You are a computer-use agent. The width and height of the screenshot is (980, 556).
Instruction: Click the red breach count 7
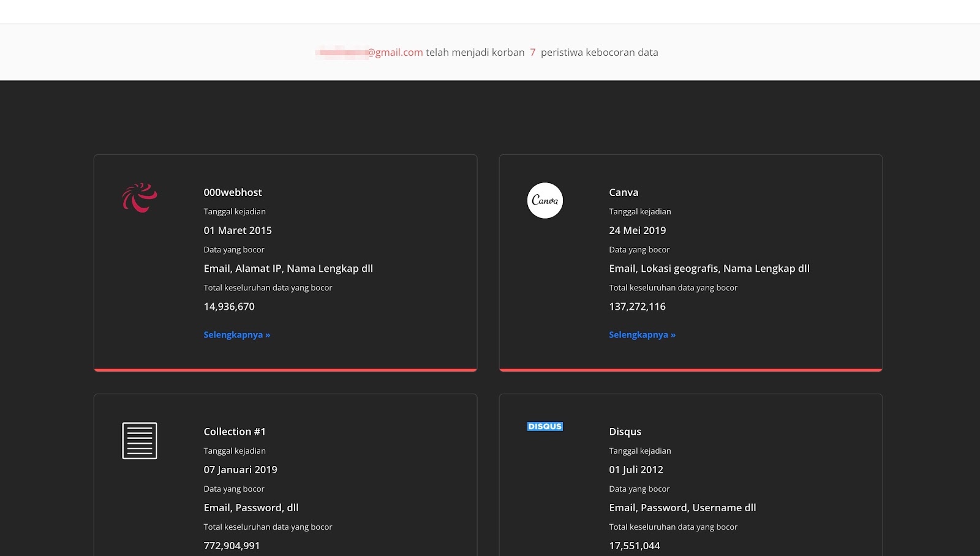point(533,52)
